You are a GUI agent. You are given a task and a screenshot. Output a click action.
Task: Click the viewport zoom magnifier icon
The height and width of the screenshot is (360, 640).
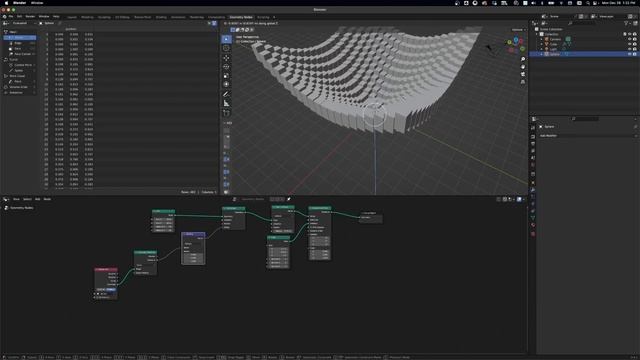523,59
